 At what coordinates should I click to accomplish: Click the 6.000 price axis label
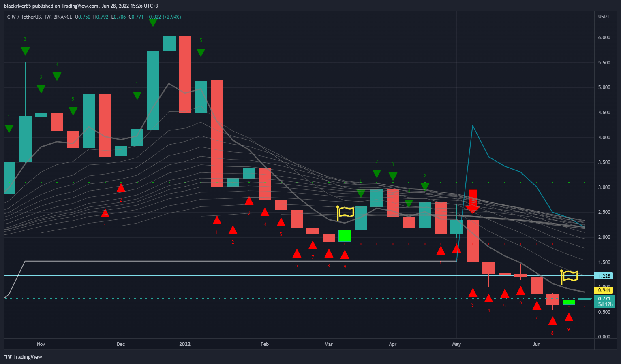(x=604, y=38)
